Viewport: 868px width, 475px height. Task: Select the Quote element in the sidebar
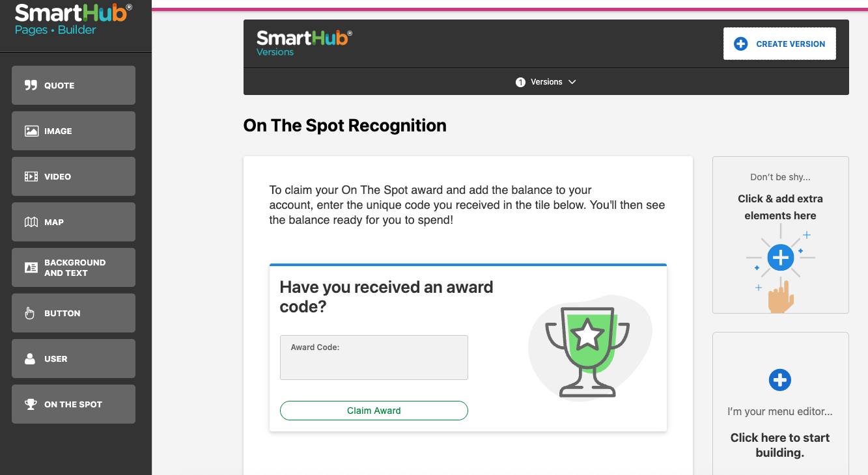coord(73,85)
